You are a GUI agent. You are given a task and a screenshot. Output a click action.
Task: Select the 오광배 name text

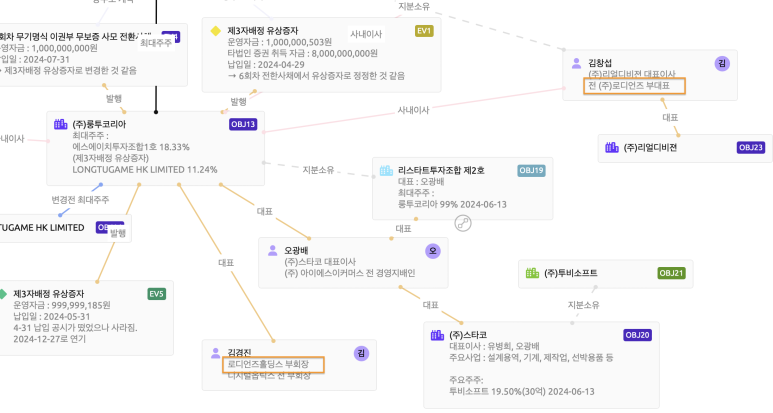click(296, 250)
